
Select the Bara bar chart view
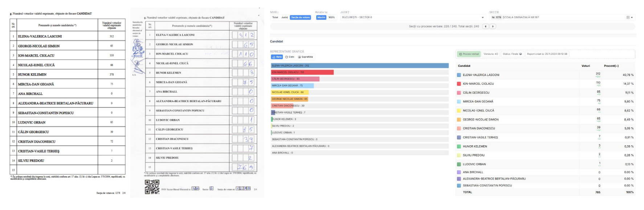pos(277,57)
